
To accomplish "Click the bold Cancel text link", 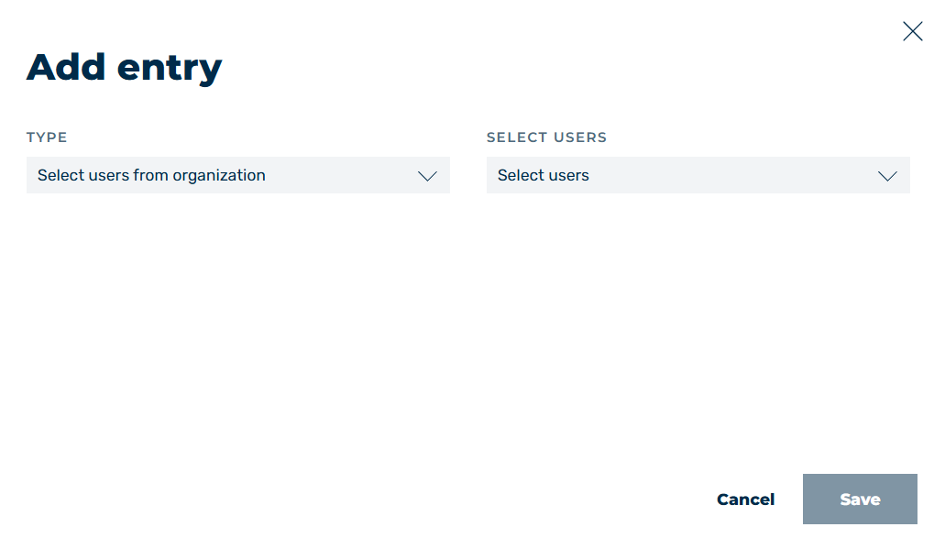I will pos(745,500).
